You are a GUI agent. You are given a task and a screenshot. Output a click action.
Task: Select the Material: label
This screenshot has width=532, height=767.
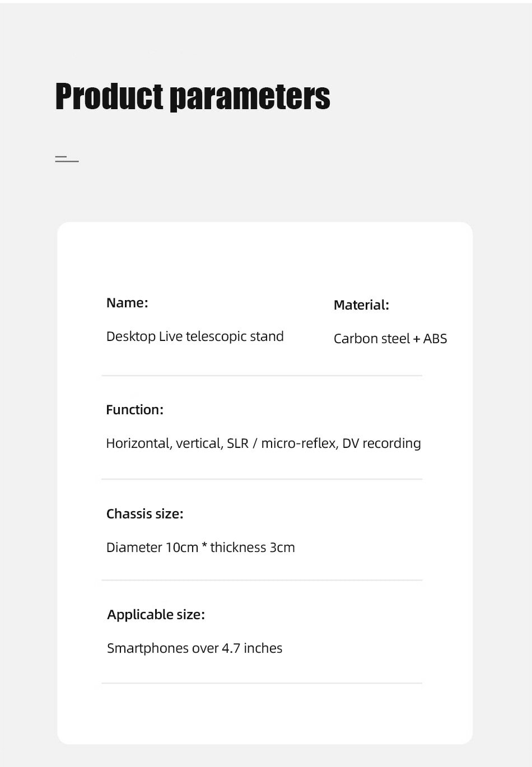click(x=361, y=305)
